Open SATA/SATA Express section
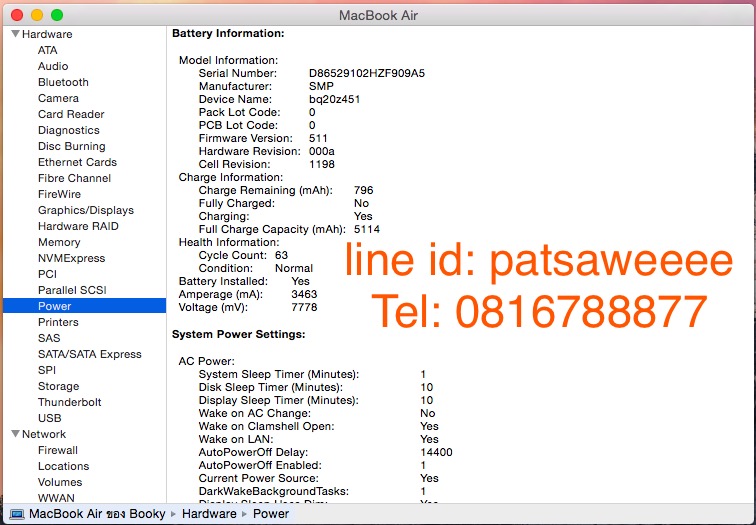This screenshot has height=525, width=756. 90,354
